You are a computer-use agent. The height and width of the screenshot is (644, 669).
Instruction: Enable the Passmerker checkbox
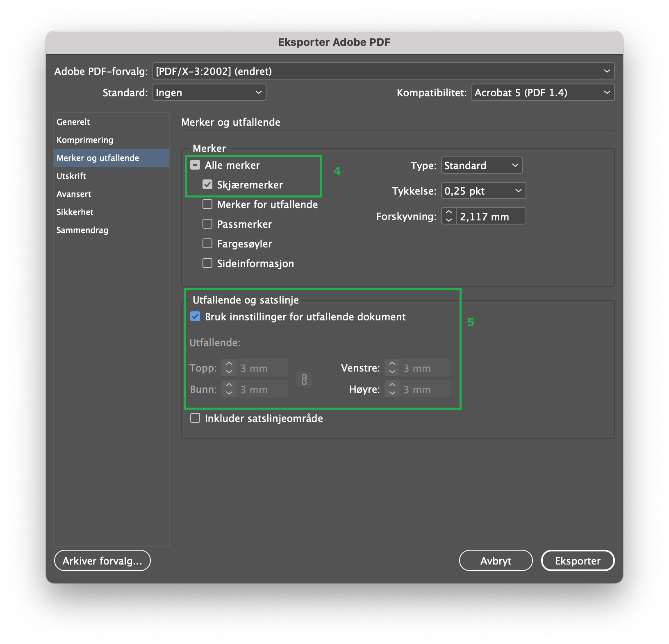coord(207,224)
